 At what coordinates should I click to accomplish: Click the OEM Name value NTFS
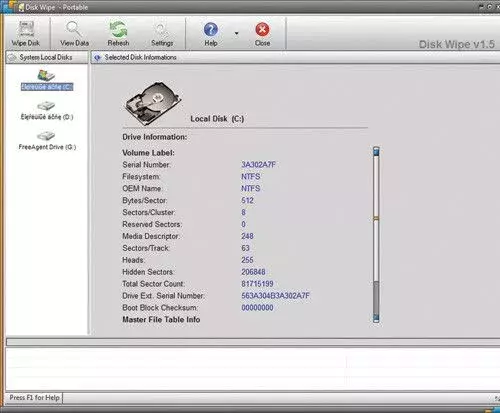point(251,189)
